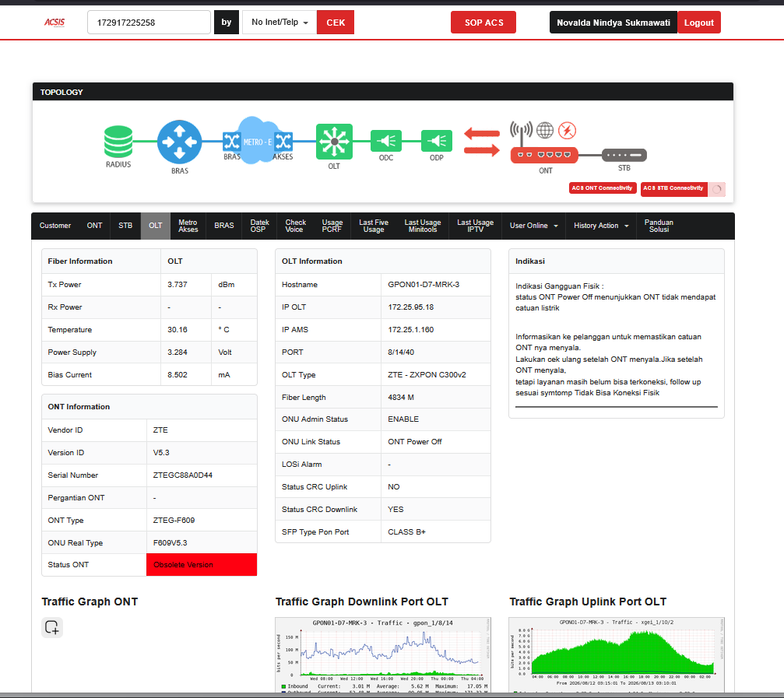Click the Logout button

(x=699, y=23)
